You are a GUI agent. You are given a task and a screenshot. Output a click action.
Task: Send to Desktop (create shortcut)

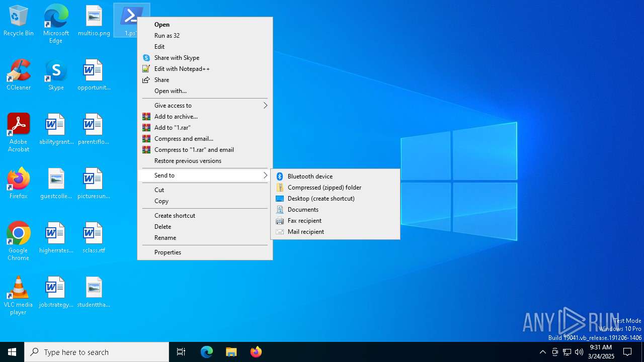point(335,199)
